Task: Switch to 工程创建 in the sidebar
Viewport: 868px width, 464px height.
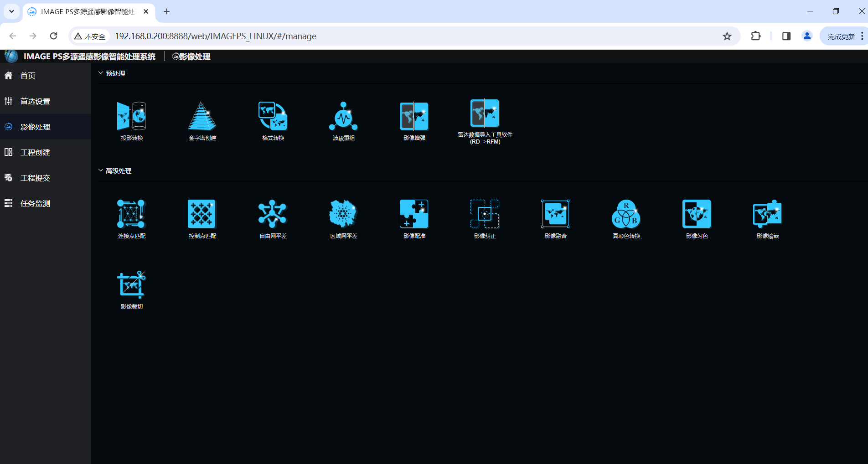Action: click(35, 152)
